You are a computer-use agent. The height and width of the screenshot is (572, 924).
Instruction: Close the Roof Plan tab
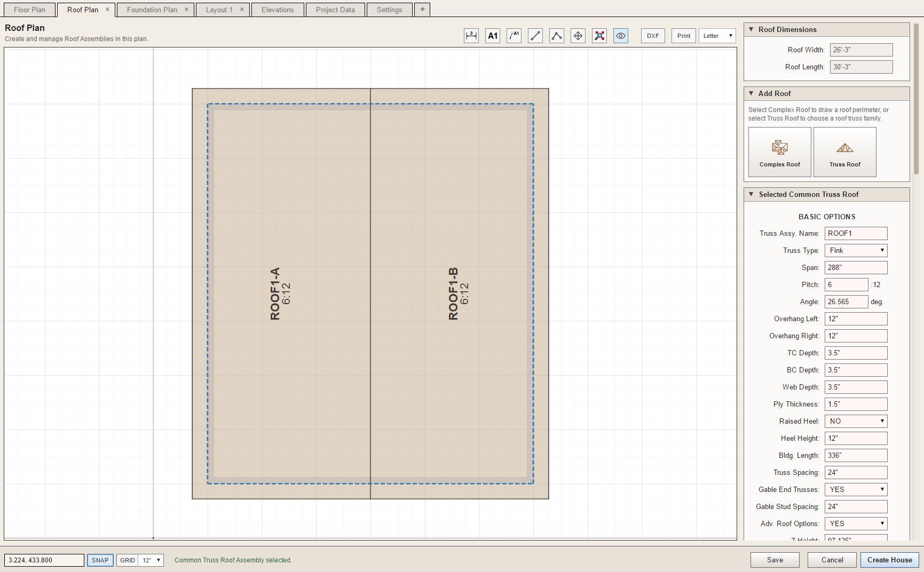click(x=107, y=10)
